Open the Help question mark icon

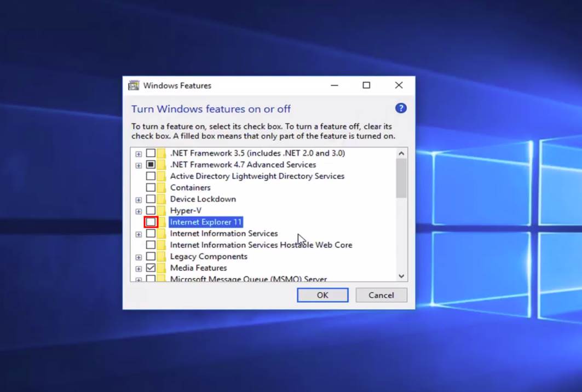(x=401, y=108)
